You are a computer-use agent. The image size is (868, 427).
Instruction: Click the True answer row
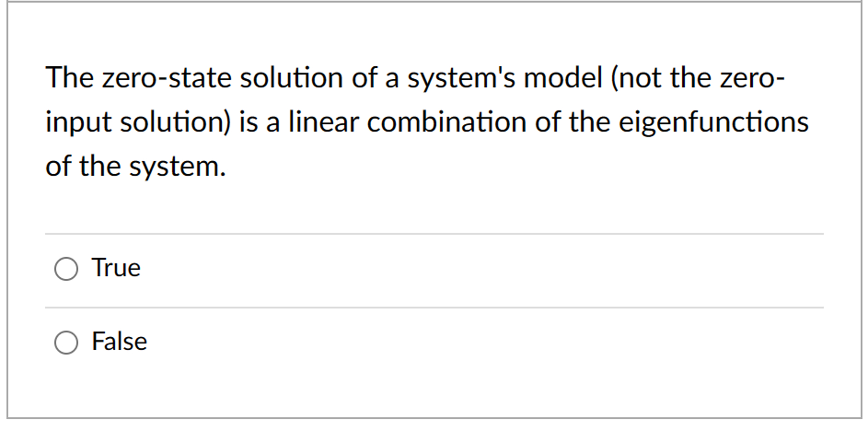point(322,268)
